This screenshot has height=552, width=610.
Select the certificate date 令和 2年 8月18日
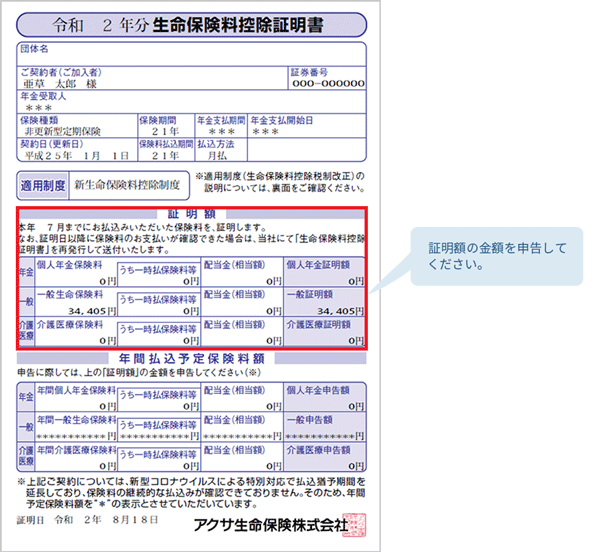coord(106,520)
